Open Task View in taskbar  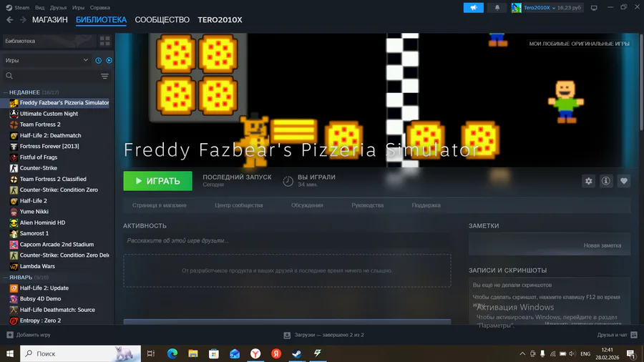point(151,353)
